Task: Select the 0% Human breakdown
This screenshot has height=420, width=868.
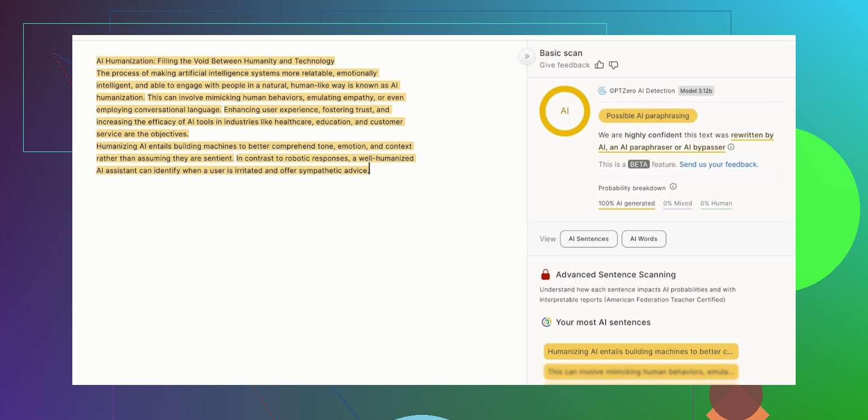Action: [x=716, y=203]
